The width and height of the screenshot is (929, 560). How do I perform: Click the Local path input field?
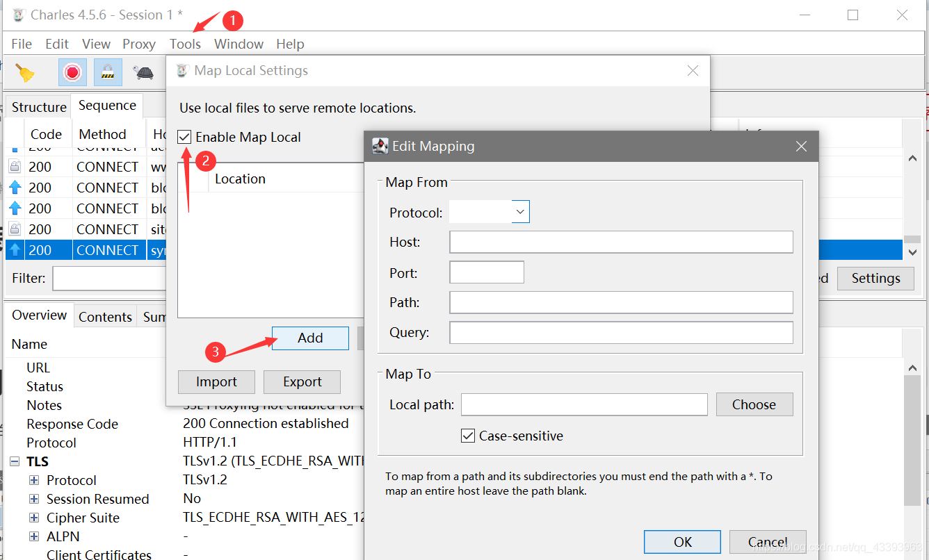click(x=584, y=404)
